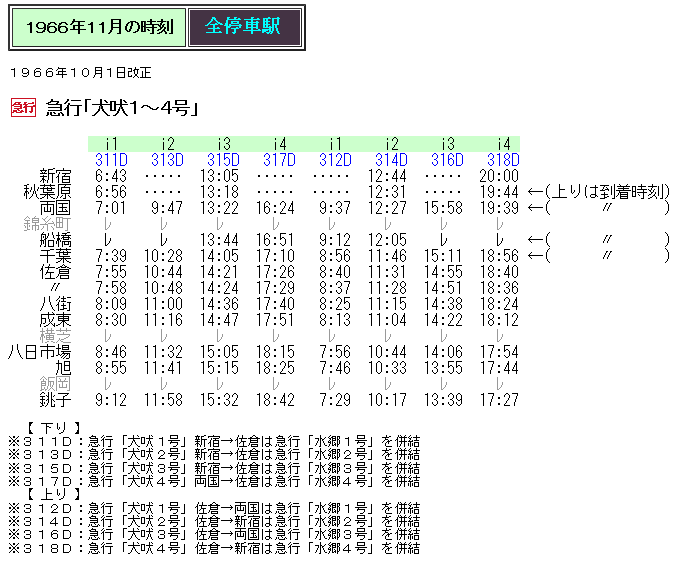Click the 【上り】 section label
This screenshot has height=563, width=690.
54,494
